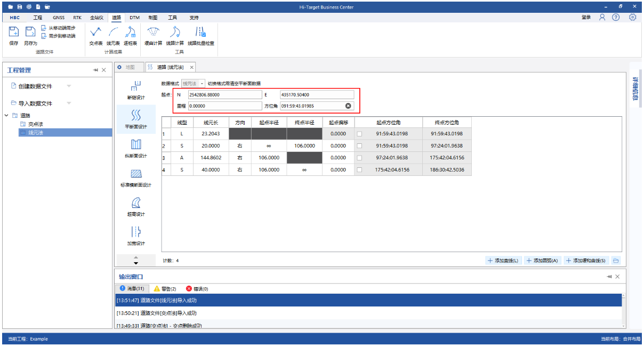This screenshot has width=644, height=347.
Task: Click the new document icon in title bar
Action: [x=38, y=7]
